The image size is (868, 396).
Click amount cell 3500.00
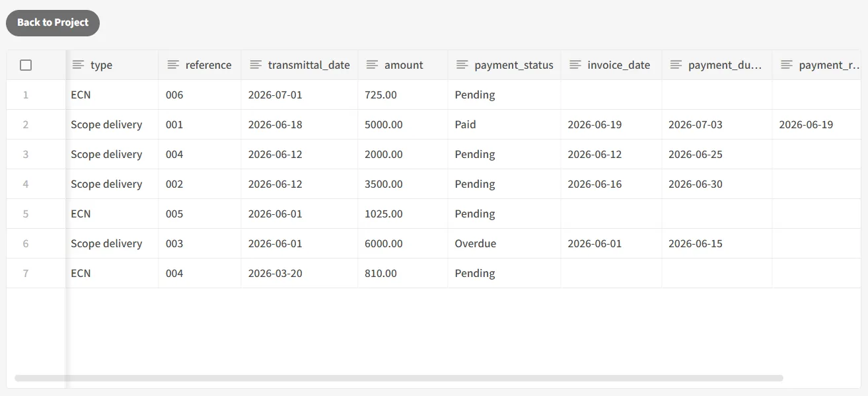click(403, 184)
